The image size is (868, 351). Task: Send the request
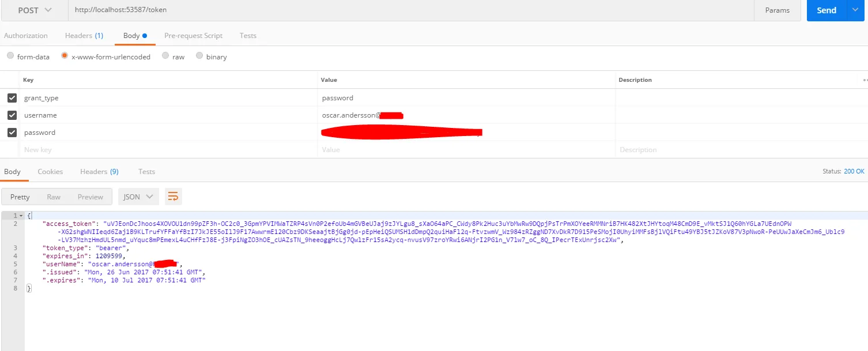826,10
